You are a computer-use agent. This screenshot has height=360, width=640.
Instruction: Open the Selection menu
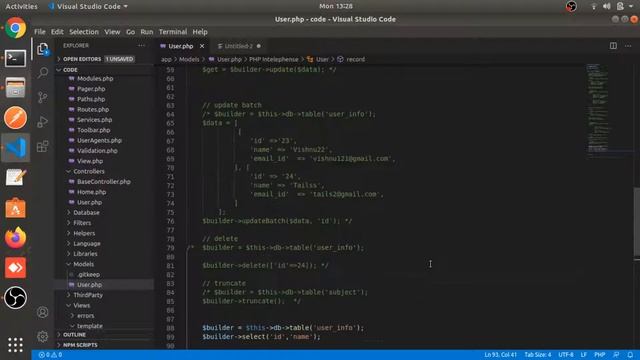tap(84, 32)
